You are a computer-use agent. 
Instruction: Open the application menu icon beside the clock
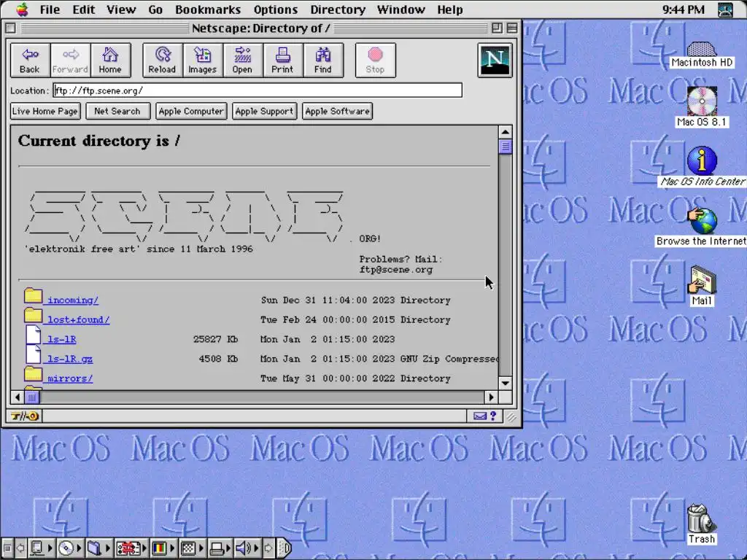(726, 9)
